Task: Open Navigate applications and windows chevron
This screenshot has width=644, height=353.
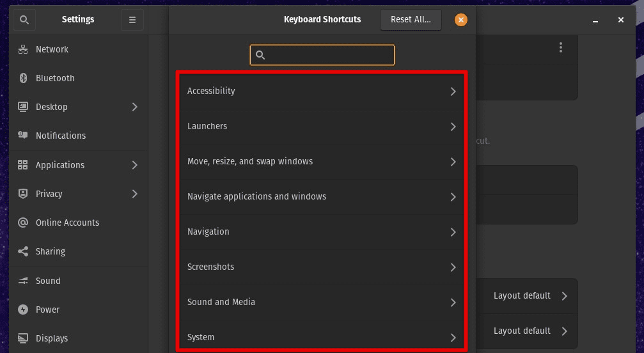Action: click(453, 197)
